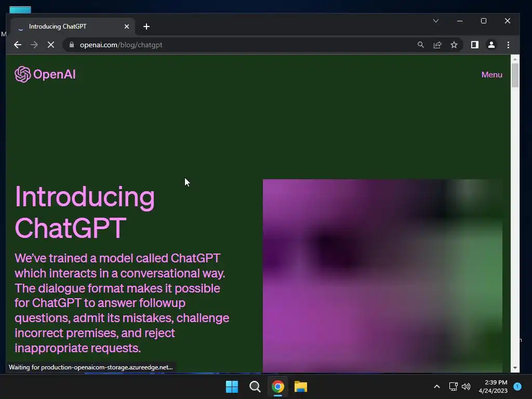The height and width of the screenshot is (399, 532).
Task: Close the Introducing ChatGPT tab
Action: 127,26
